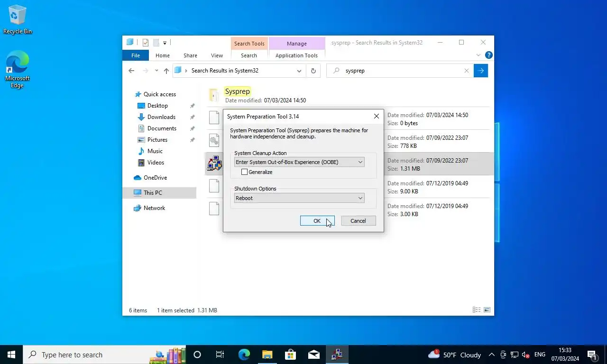Go up one folder level arrow
This screenshot has height=364, width=607.
166,71
